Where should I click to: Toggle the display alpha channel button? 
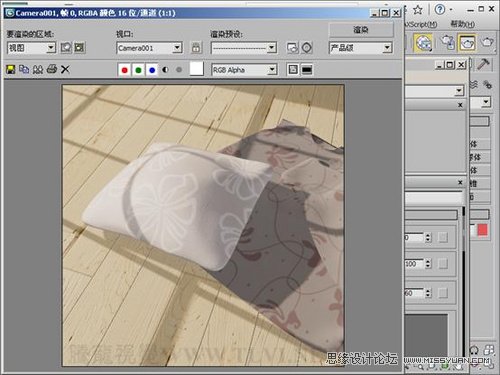pos(165,70)
